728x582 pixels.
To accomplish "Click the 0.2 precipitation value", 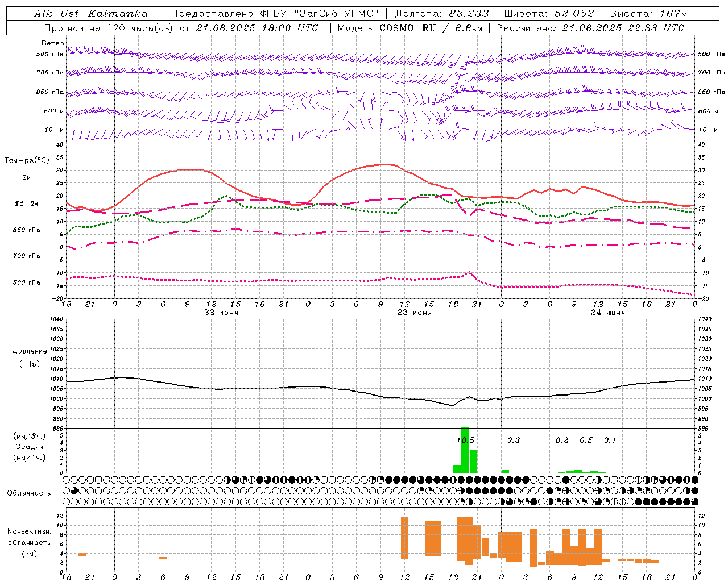I will [562, 440].
